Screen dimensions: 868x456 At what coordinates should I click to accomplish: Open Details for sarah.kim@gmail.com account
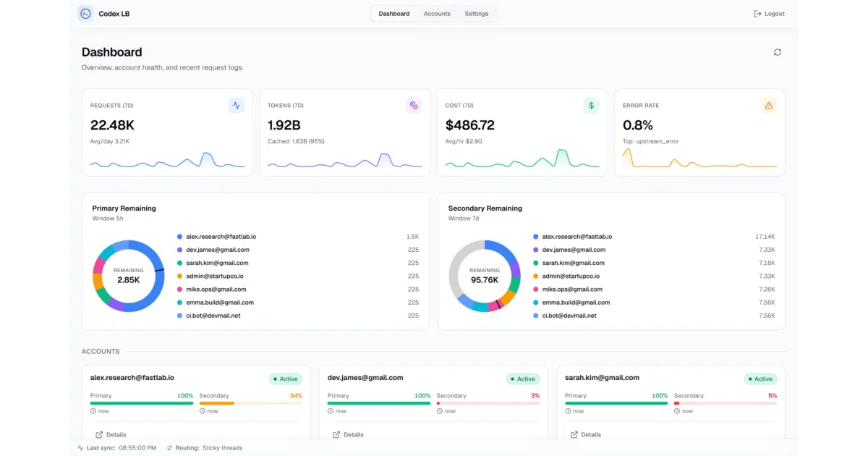585,435
